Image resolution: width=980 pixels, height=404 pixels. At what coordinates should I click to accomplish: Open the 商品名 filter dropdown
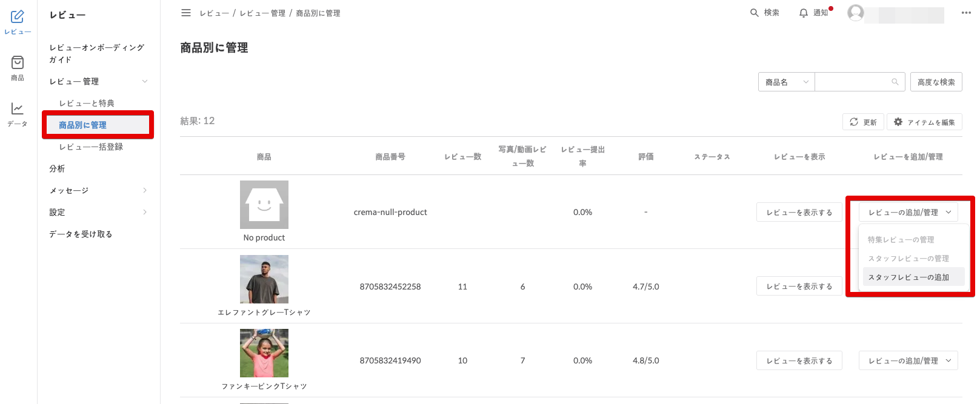(786, 82)
